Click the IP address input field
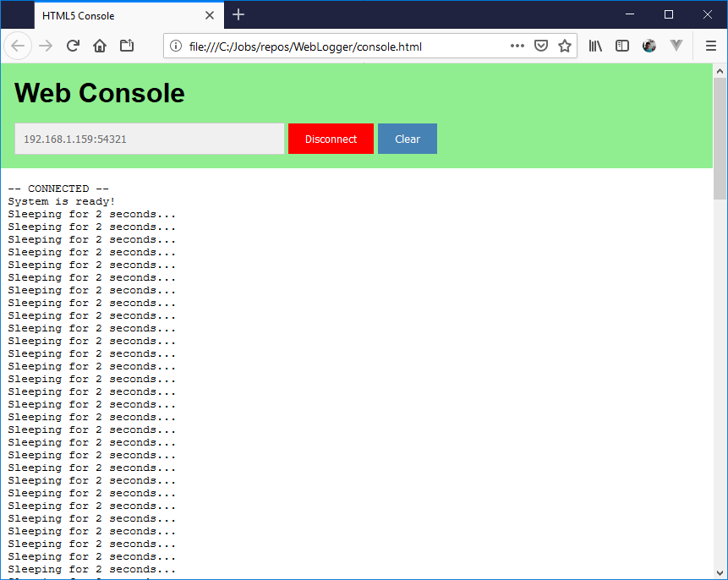728x580 pixels. tap(149, 139)
